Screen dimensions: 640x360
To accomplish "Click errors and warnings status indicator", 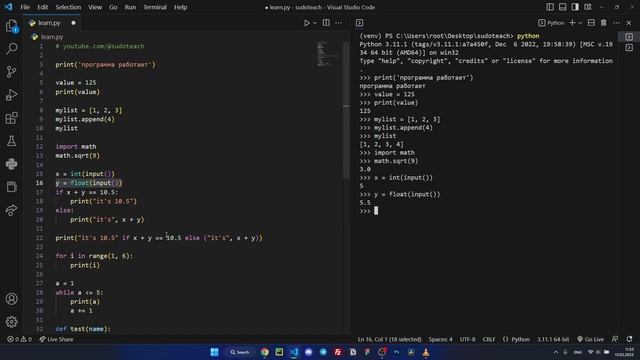I will pos(19,339).
